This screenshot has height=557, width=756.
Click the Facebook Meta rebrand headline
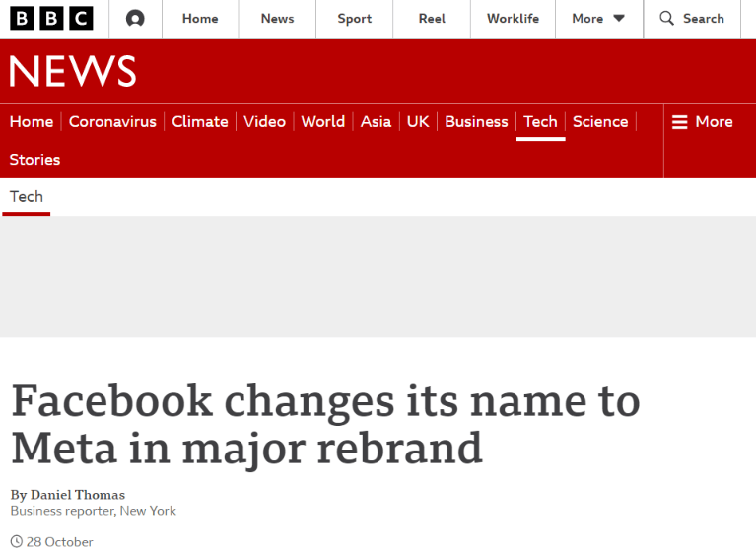pyautogui.click(x=325, y=424)
